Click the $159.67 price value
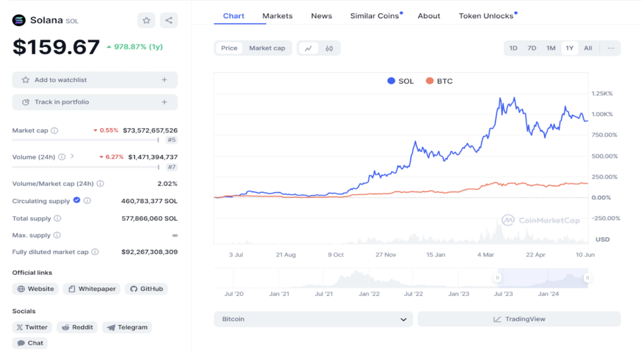644x362 pixels. click(56, 47)
